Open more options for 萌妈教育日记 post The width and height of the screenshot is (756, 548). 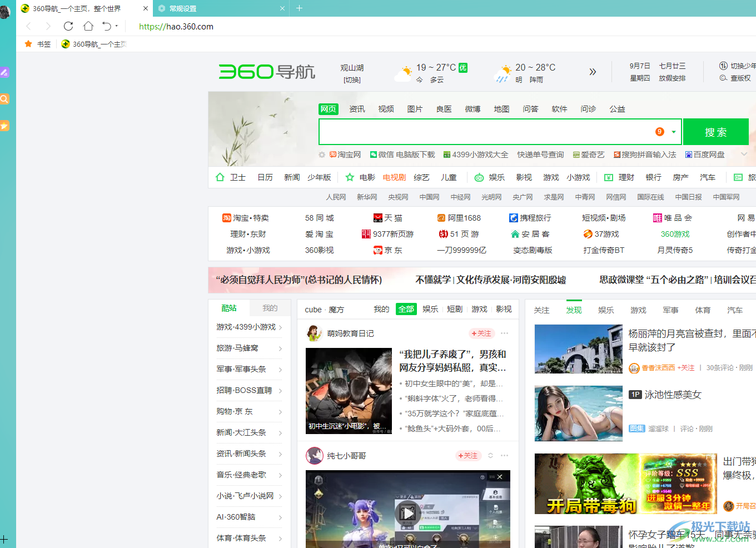(504, 333)
